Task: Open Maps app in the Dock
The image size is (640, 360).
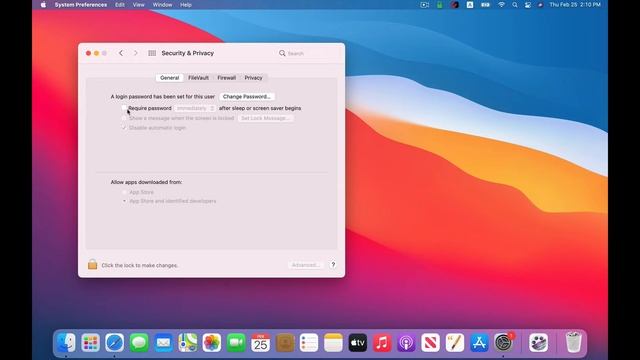Action: click(x=188, y=342)
